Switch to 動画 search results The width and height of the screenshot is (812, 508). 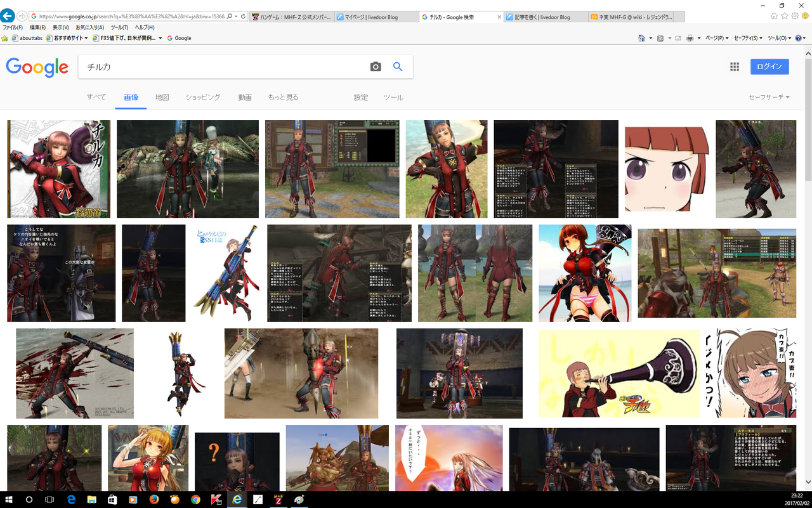[x=245, y=98]
